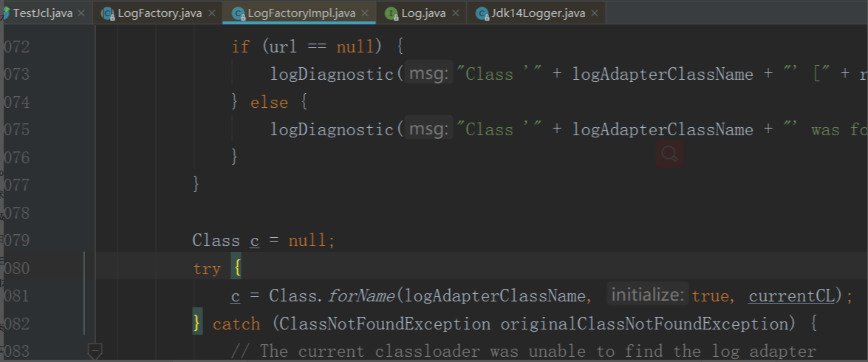
Task: Close the TestJcl.java tab
Action: [x=81, y=13]
